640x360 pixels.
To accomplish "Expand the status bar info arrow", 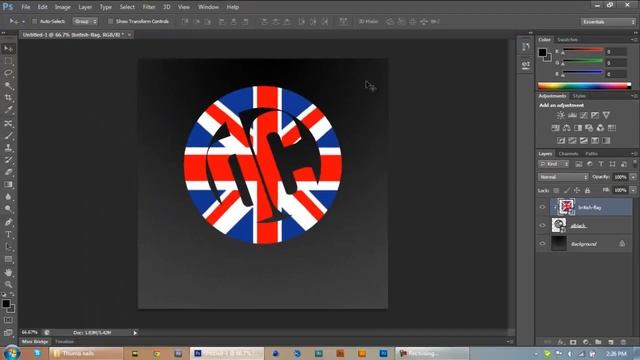I will 135,333.
